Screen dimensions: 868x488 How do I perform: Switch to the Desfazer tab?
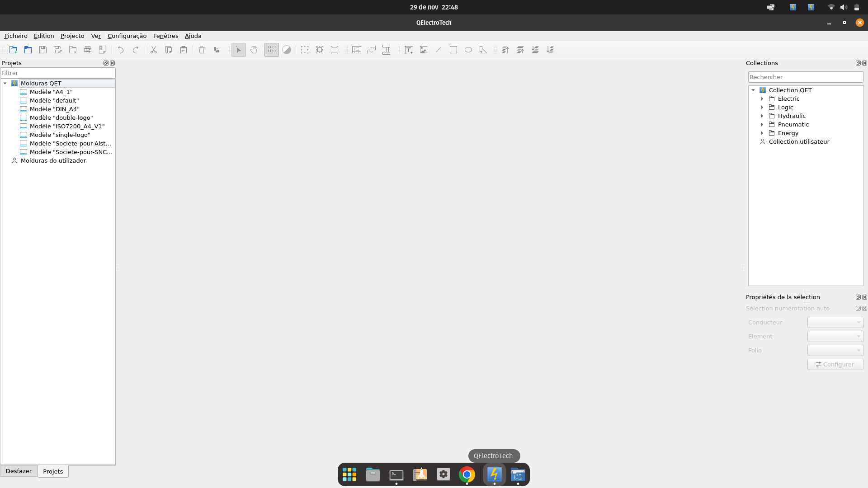(19, 471)
